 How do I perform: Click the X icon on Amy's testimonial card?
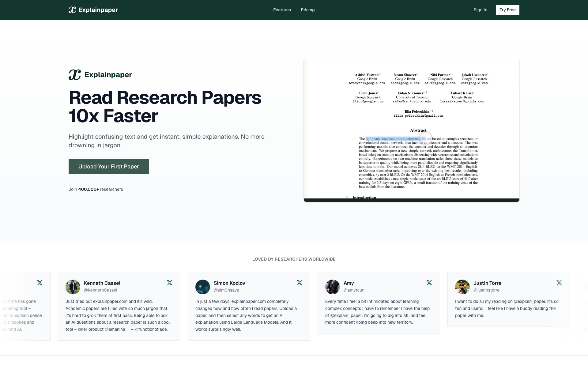tap(429, 283)
